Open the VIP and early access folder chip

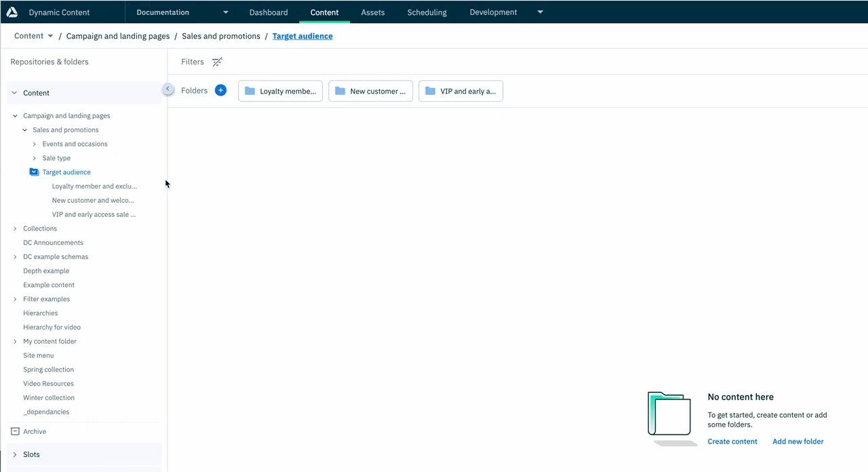(461, 91)
